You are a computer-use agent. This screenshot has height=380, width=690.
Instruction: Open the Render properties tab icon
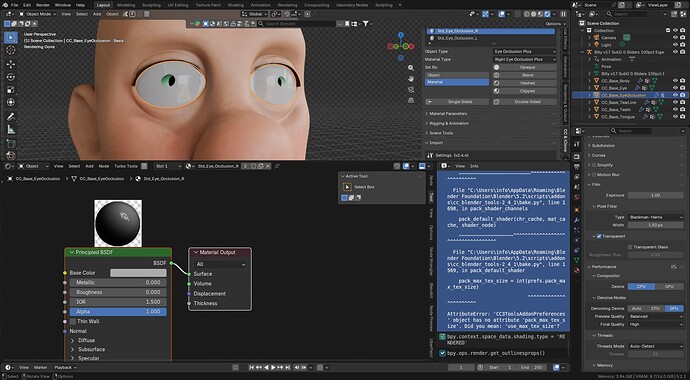click(577, 157)
